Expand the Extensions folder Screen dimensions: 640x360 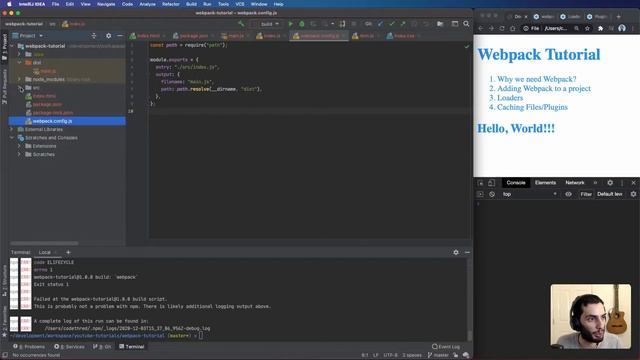pyautogui.click(x=19, y=146)
